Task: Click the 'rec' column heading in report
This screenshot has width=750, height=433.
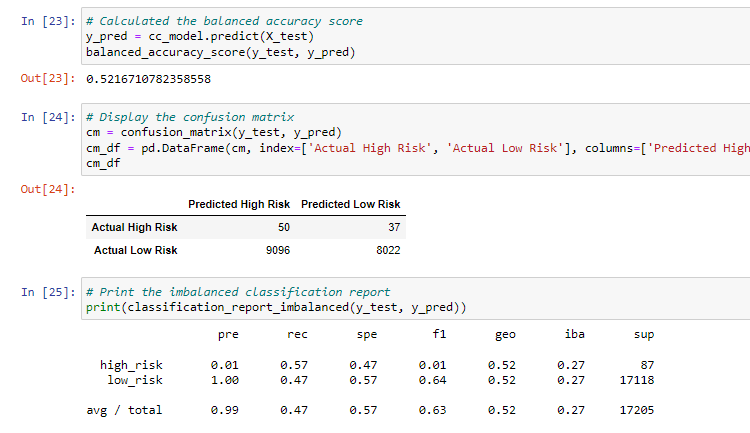Action: 297,334
